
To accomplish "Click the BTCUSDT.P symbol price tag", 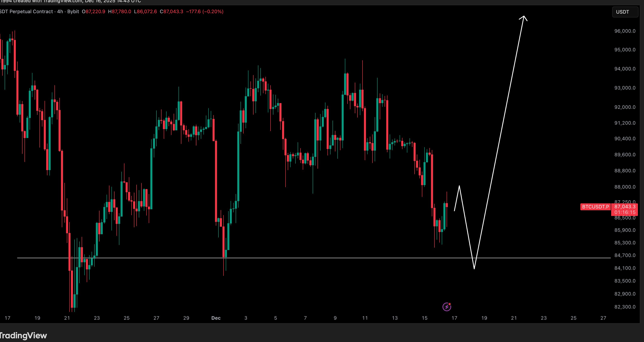I will pos(596,207).
